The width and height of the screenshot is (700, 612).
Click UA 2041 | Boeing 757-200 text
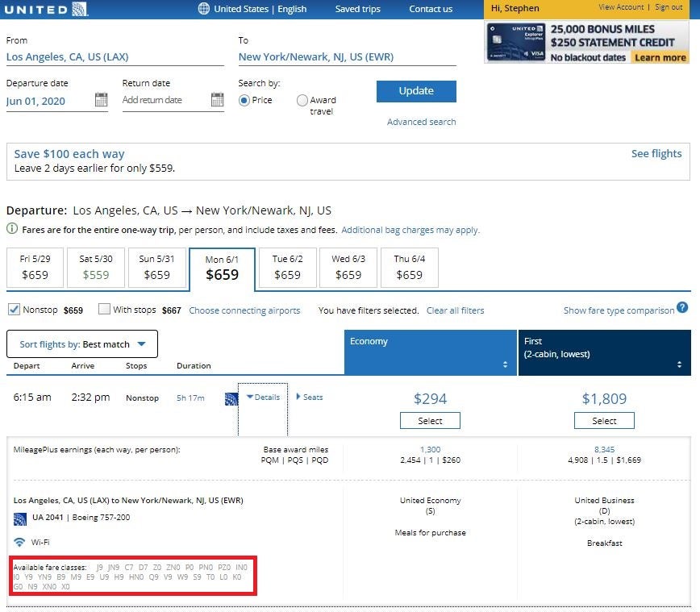click(x=81, y=518)
